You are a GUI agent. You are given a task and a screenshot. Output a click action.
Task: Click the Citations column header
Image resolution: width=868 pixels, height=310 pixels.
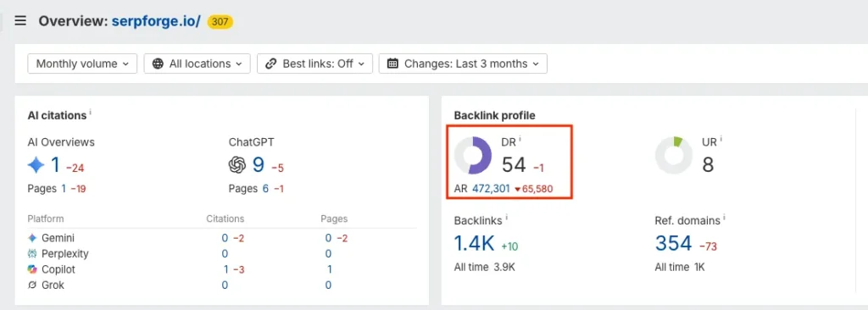(225, 219)
